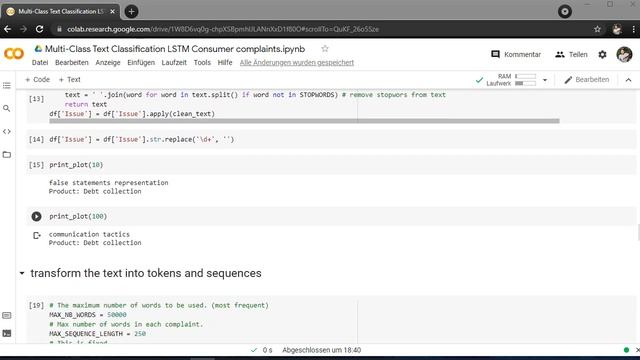Reload the browser page
The width and height of the screenshot is (640, 360).
pyautogui.click(x=40, y=29)
